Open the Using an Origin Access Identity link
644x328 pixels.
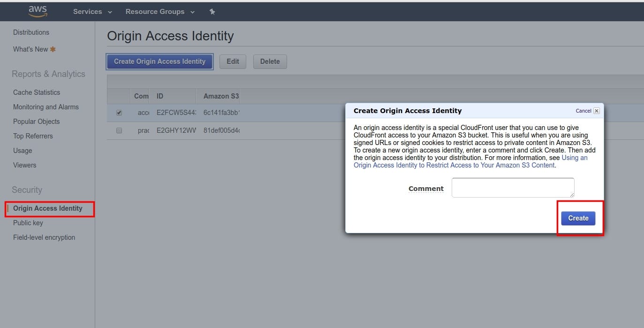pos(470,161)
